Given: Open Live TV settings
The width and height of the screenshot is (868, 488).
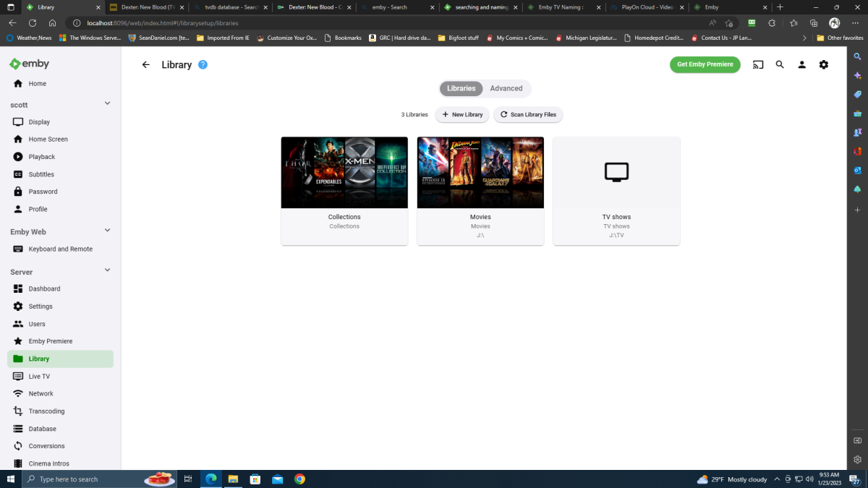Looking at the screenshot, I should click(61, 377).
